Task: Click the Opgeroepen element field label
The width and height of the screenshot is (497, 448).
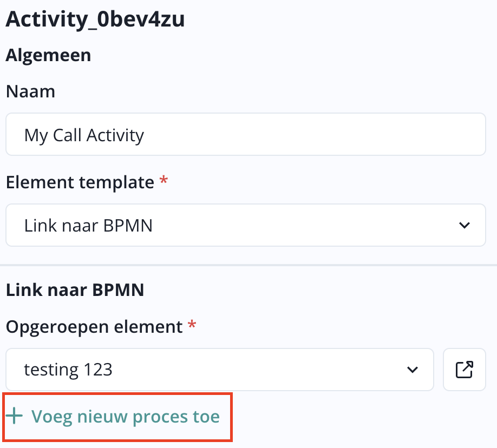Action: (94, 327)
